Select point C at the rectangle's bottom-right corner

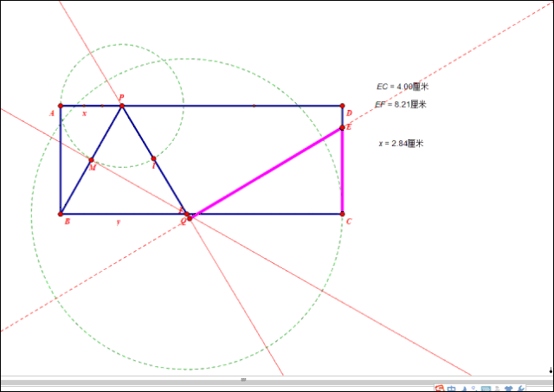[342, 214]
